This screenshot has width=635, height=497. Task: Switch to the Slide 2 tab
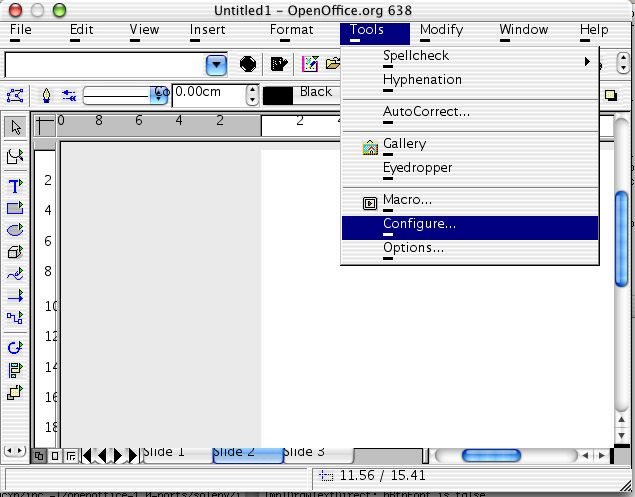[247, 455]
